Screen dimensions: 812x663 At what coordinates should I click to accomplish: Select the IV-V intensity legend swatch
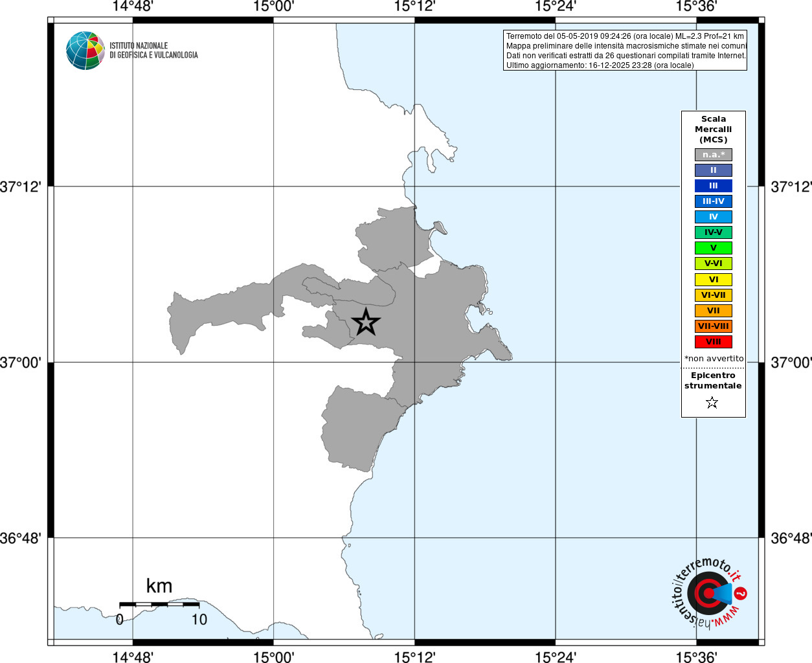tap(714, 232)
